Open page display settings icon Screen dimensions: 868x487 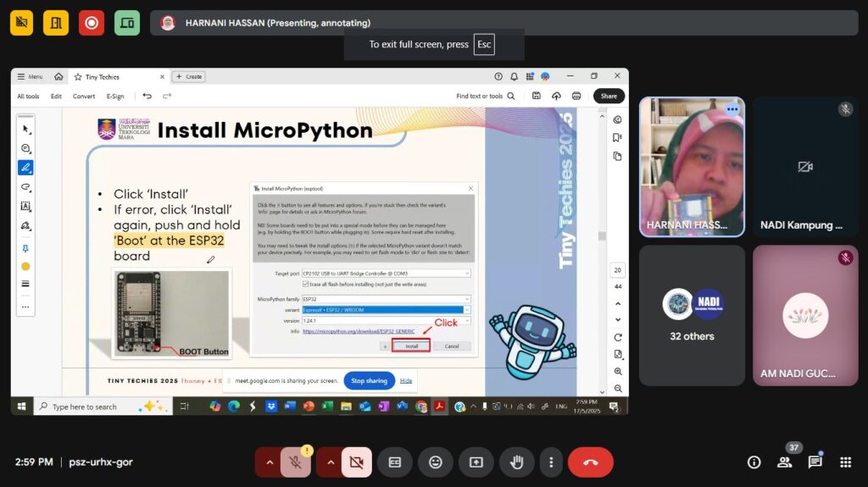[x=618, y=354]
